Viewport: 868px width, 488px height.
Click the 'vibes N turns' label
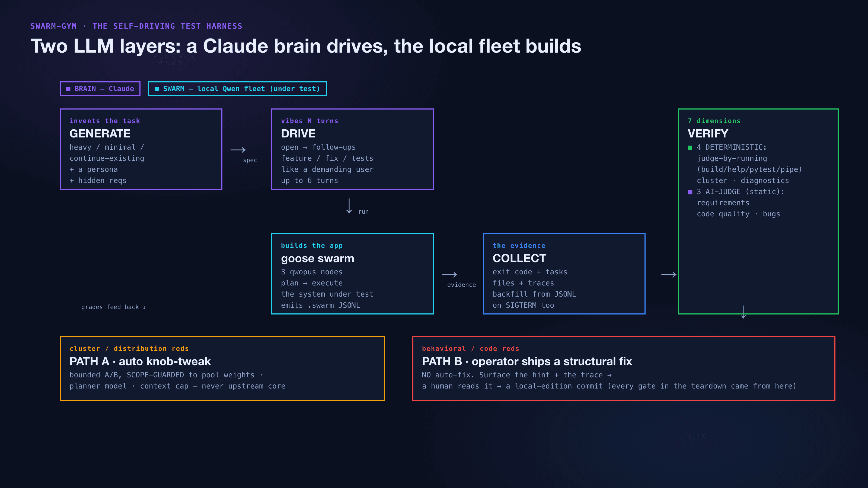point(309,121)
